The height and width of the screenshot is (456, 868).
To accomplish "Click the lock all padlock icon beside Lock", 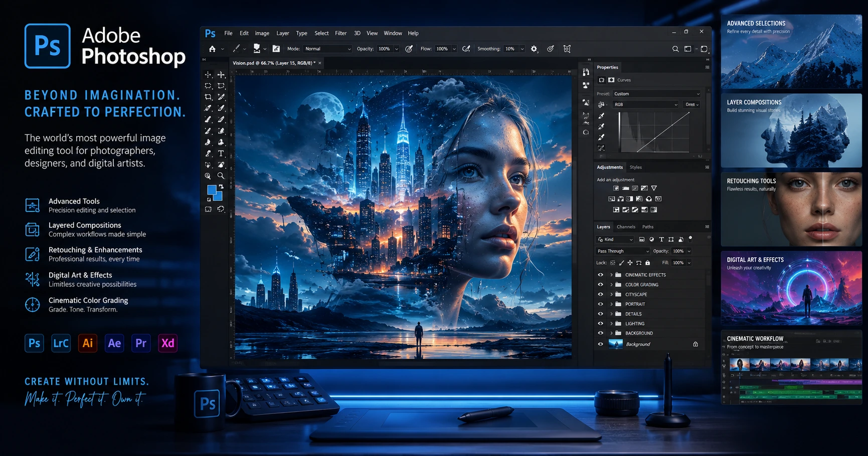I will [647, 263].
